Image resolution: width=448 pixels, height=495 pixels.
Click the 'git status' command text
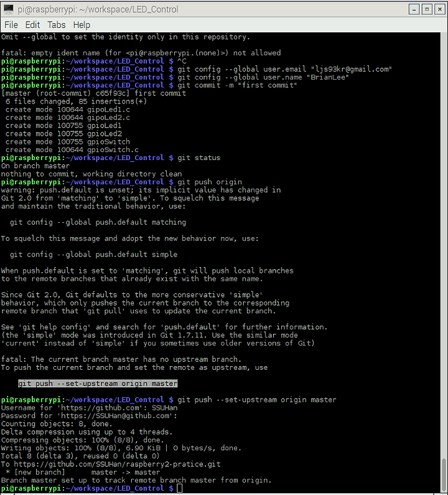[x=198, y=158]
